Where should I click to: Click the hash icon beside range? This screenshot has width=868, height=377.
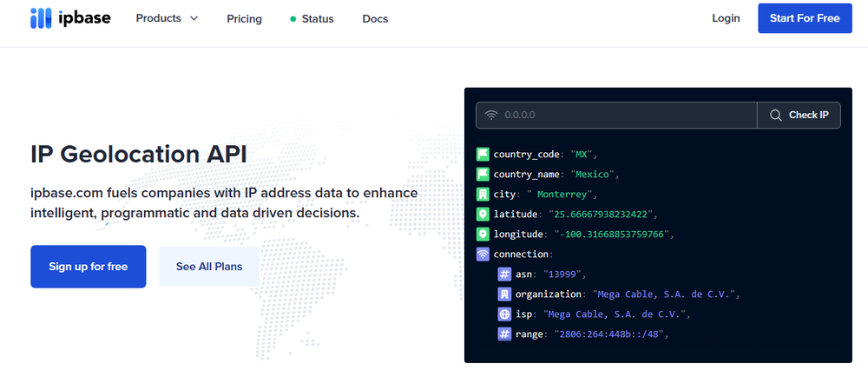504,334
